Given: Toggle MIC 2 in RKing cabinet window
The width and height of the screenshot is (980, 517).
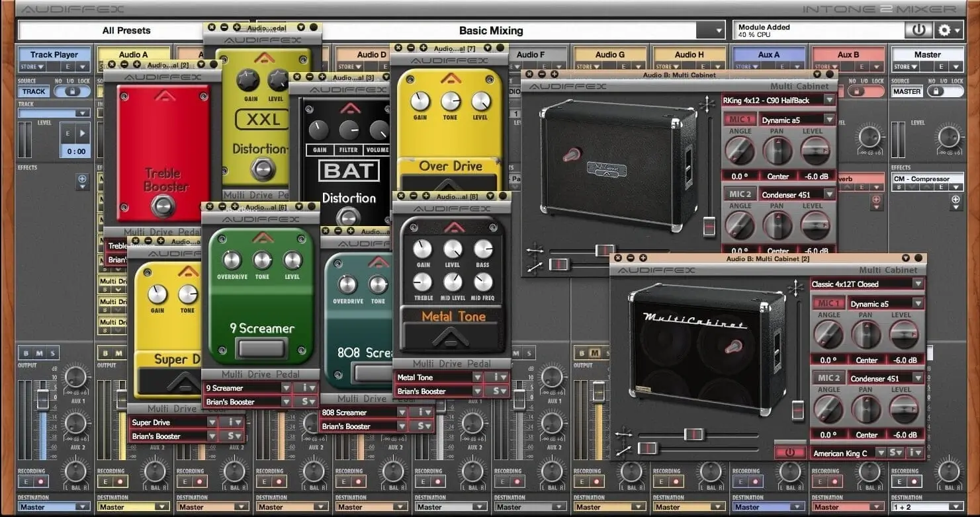Looking at the screenshot, I should point(740,194).
